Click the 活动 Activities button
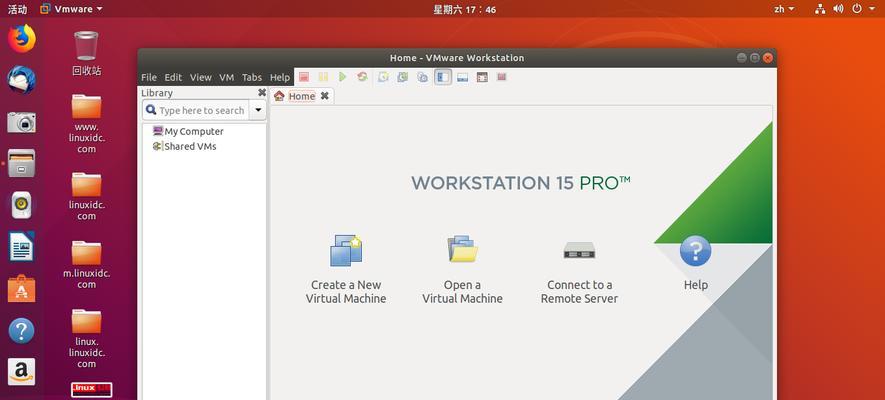Viewport: 885px width, 400px height. [x=17, y=9]
